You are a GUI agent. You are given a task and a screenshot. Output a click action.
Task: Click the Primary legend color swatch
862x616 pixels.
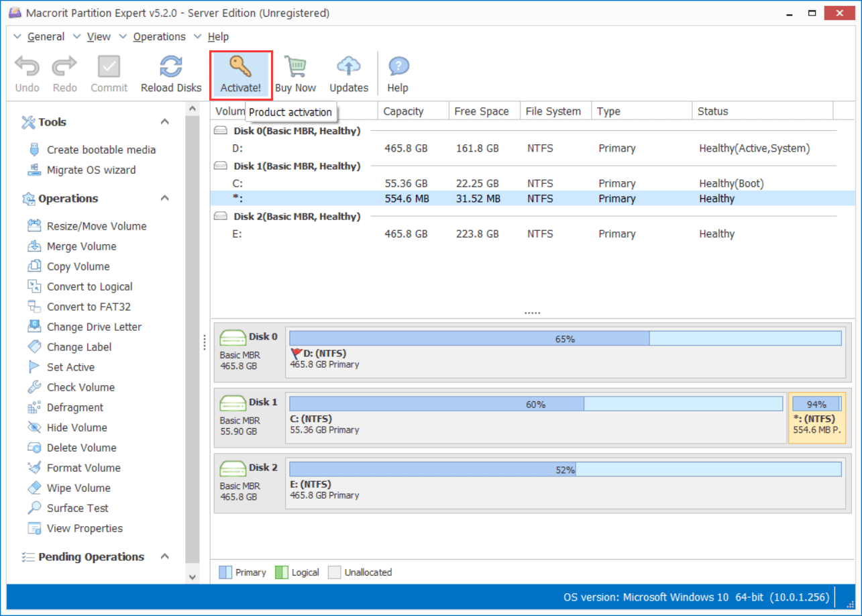pyautogui.click(x=226, y=572)
